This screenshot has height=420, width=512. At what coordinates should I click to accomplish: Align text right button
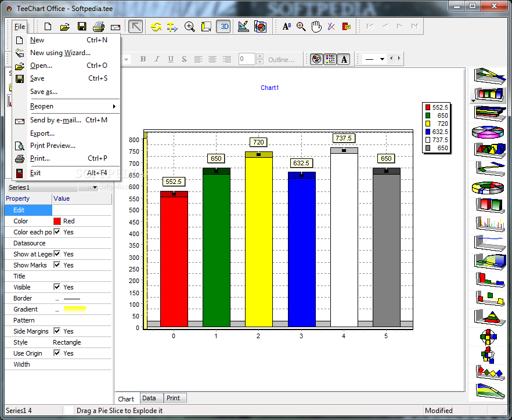tap(227, 59)
